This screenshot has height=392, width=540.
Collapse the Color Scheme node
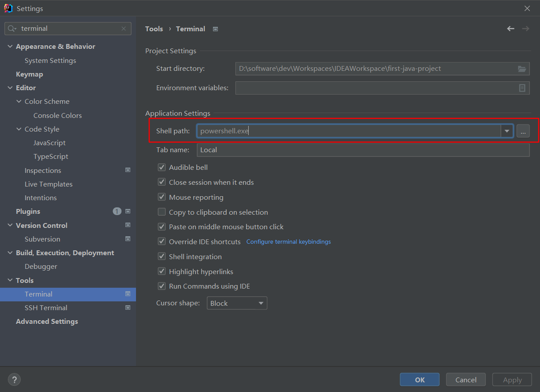19,102
